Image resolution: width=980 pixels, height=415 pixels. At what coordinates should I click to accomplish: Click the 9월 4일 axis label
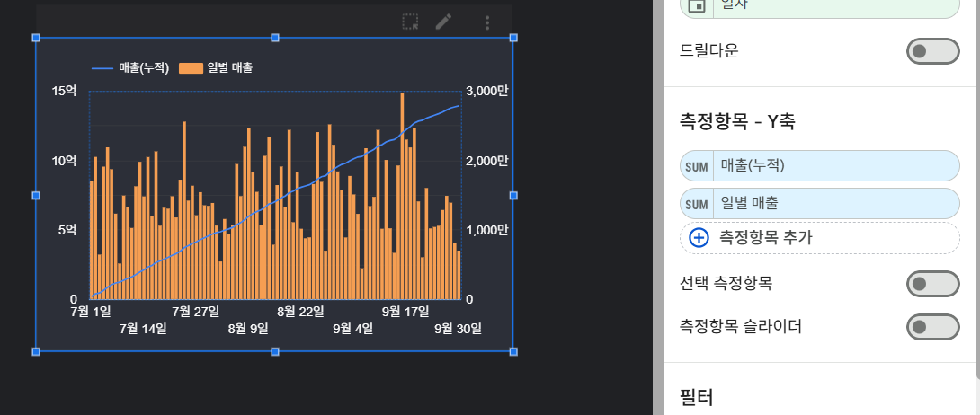353,329
